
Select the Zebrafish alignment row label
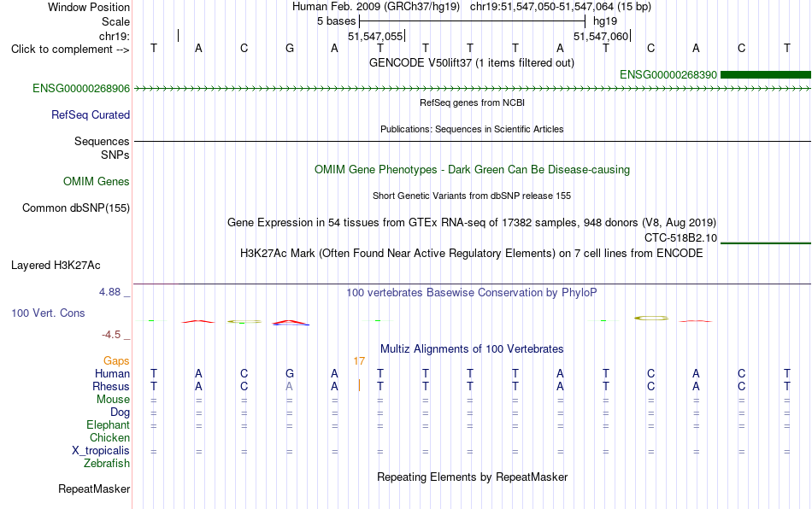tap(107, 463)
